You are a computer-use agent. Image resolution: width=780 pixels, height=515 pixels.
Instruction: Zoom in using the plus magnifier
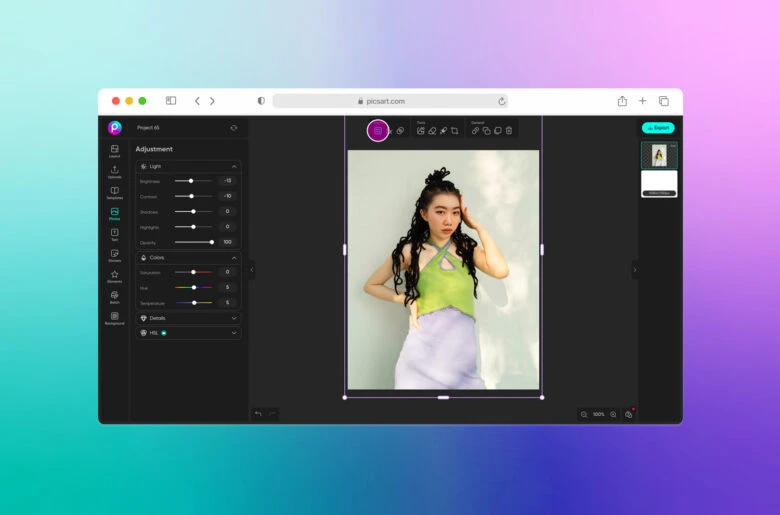coord(613,414)
